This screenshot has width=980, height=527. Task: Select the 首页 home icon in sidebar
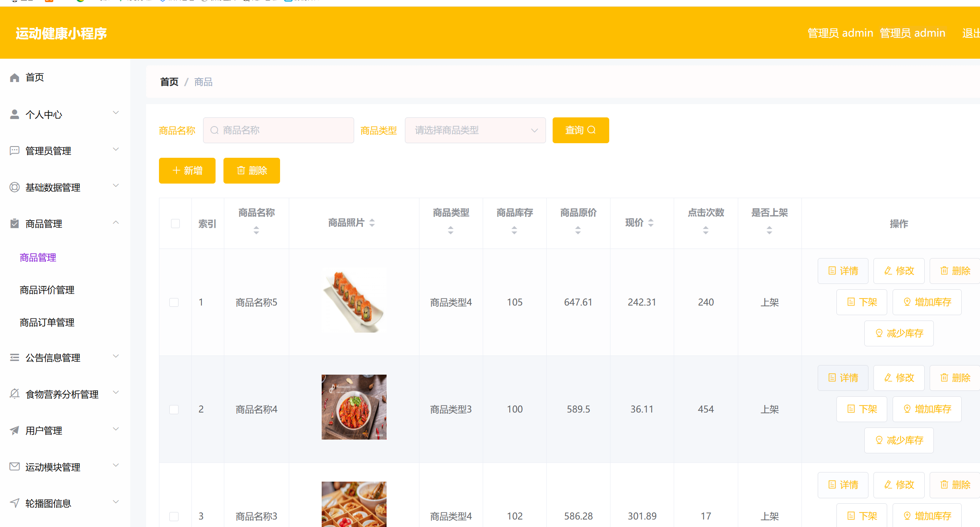[14, 77]
